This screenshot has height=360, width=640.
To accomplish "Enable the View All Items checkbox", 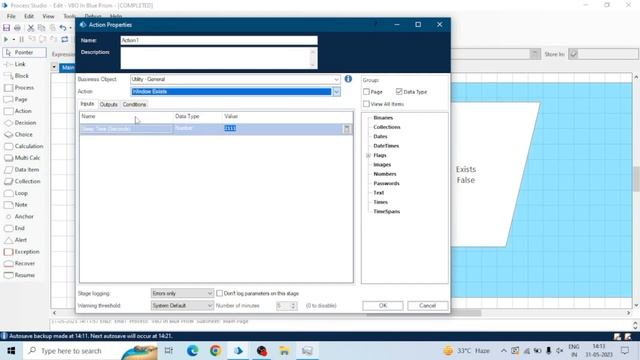I will pos(366,104).
